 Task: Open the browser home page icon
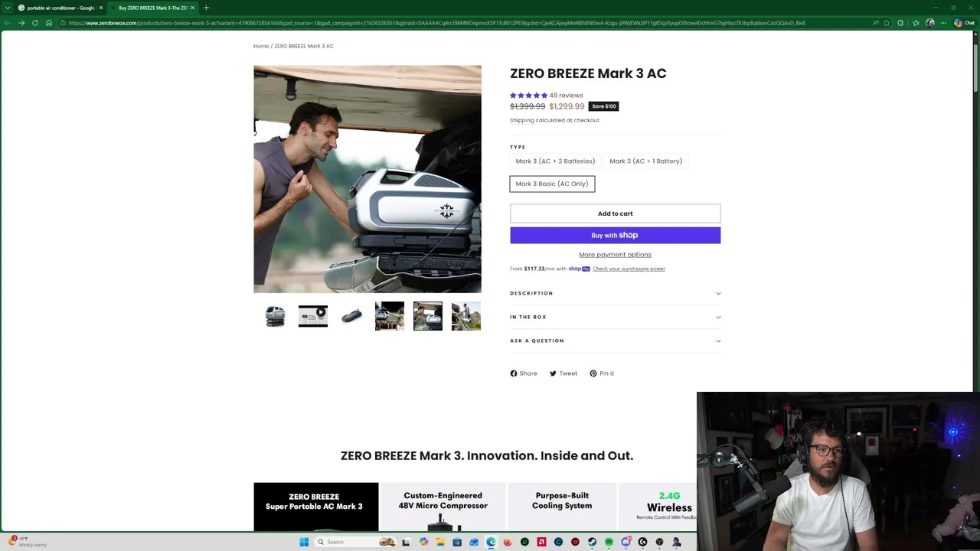tap(48, 23)
